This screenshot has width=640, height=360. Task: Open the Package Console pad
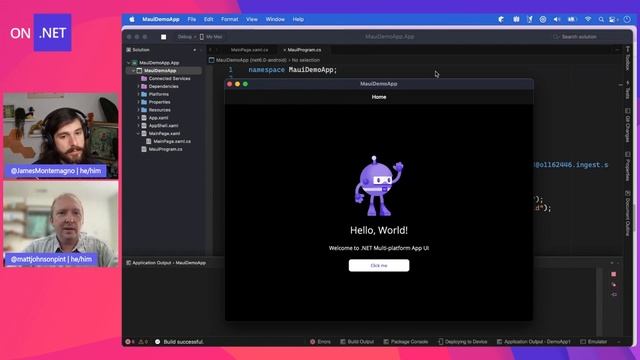pos(406,342)
